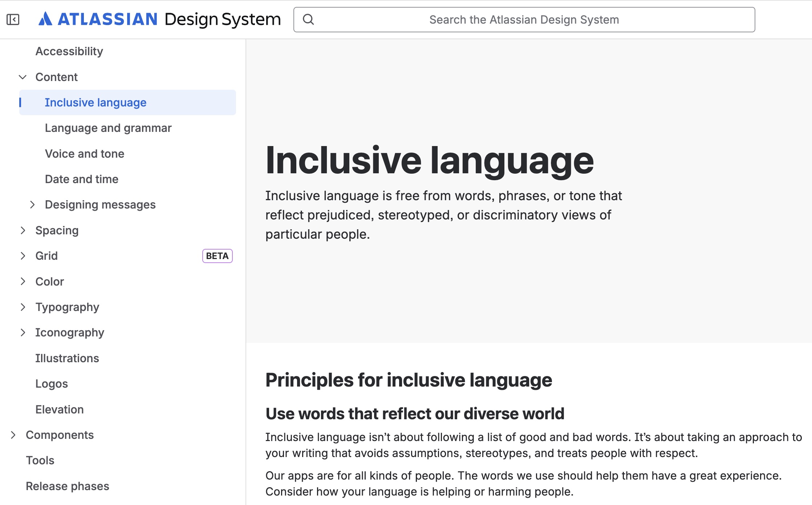812x505 pixels.
Task: Select the Content nav item
Action: pos(56,77)
